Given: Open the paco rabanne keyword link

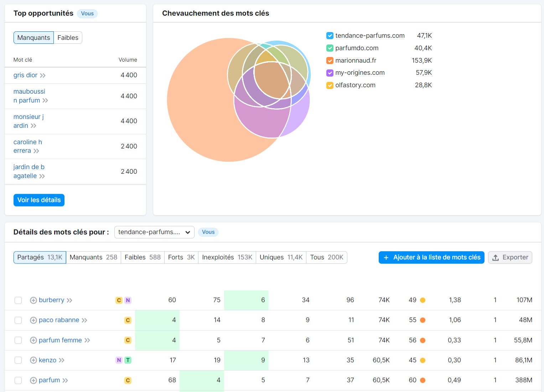Looking at the screenshot, I should (x=59, y=320).
